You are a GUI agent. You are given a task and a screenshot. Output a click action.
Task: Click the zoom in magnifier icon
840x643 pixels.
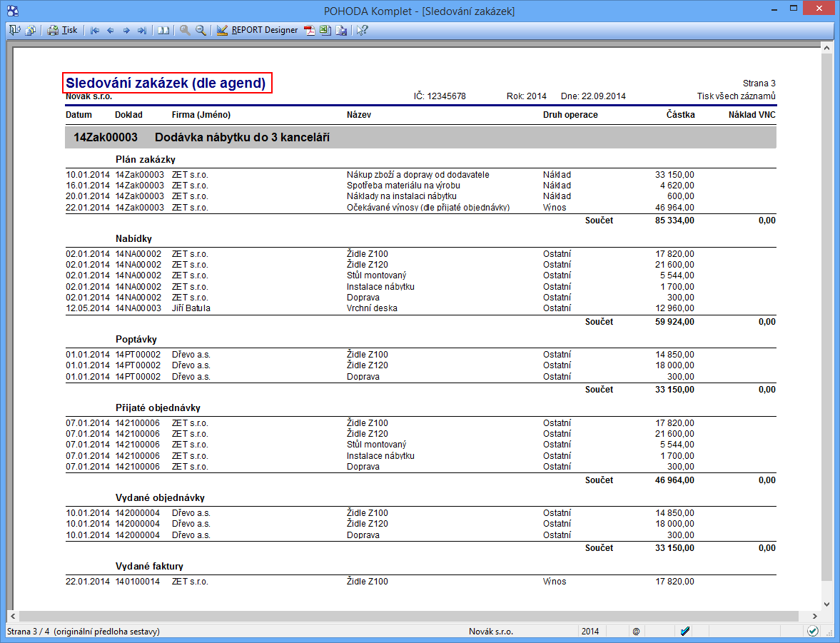[185, 31]
